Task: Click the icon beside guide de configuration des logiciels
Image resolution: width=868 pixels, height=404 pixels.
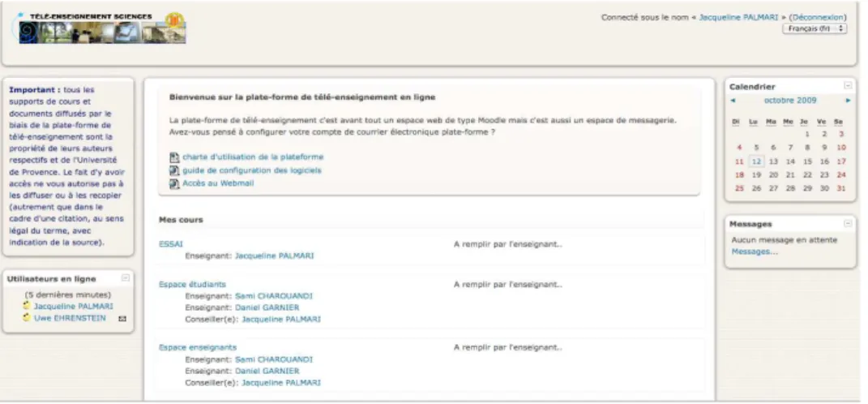Action: [x=174, y=170]
